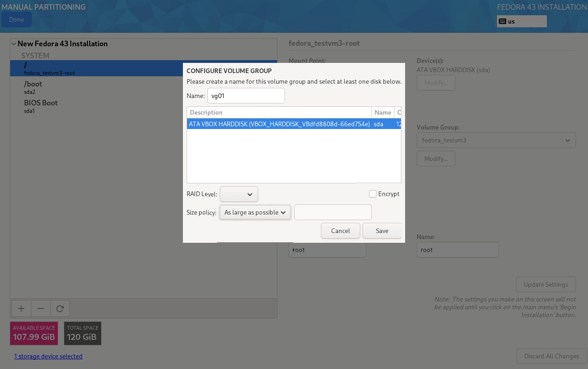Collapse the New Fedora 43 Installation tree
The image size is (588, 369).
click(x=14, y=44)
